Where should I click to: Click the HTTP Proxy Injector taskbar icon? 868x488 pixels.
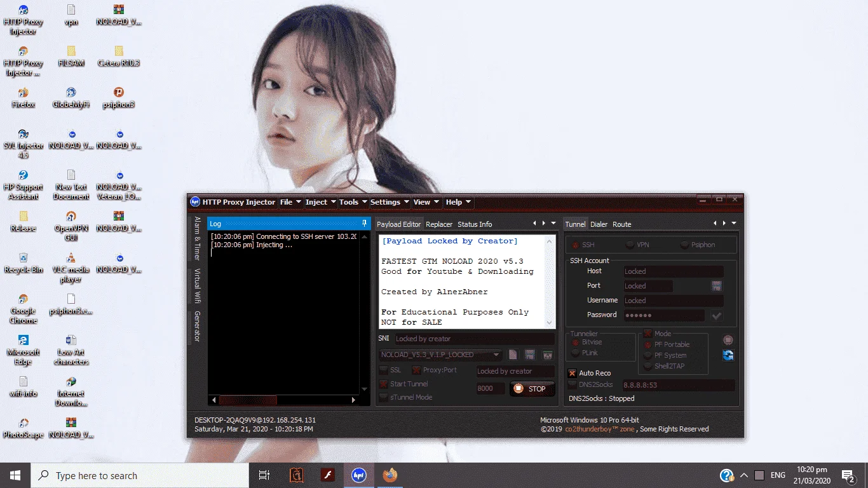[359, 475]
